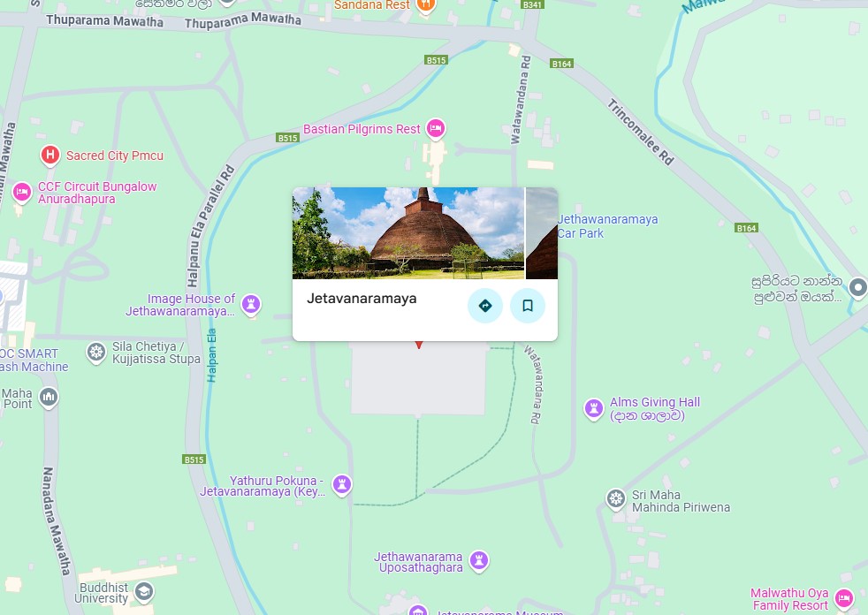Click the red Jetavanaramaya location pin
868x615 pixels.
(419, 345)
